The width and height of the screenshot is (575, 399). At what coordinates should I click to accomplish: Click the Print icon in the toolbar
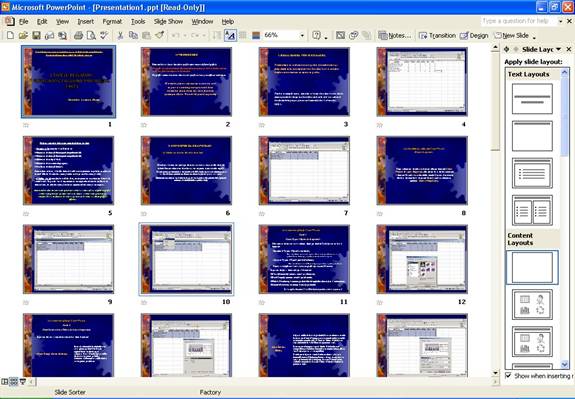click(x=78, y=36)
